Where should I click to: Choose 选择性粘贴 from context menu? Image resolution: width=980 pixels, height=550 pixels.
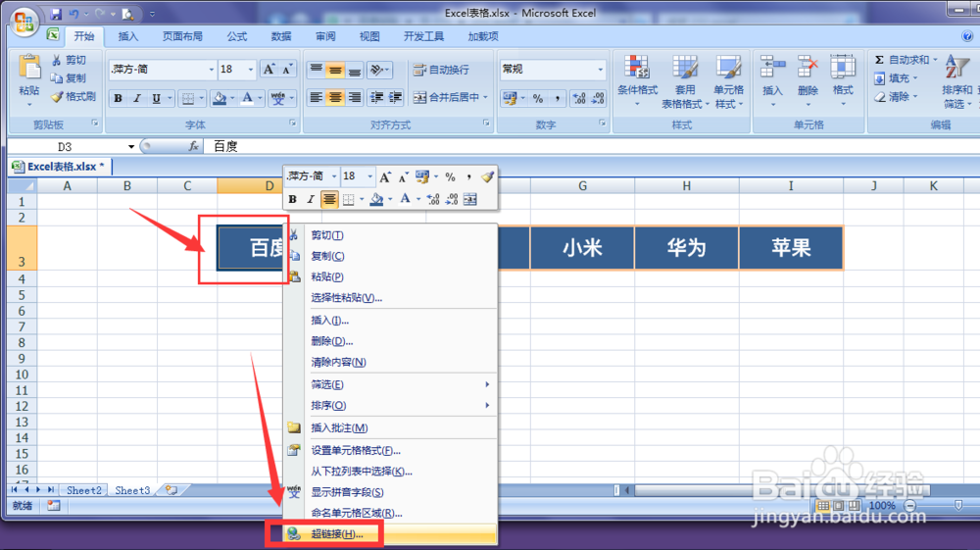click(x=390, y=298)
